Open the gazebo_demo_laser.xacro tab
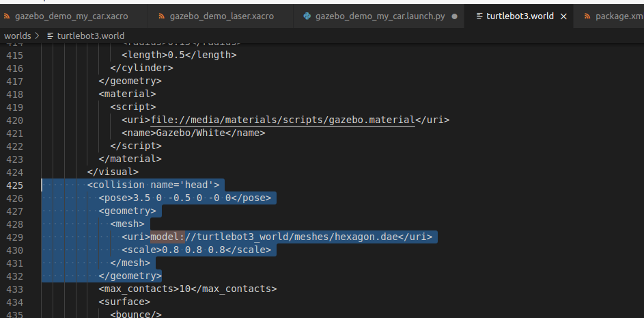This screenshot has height=318, width=644. (221, 16)
